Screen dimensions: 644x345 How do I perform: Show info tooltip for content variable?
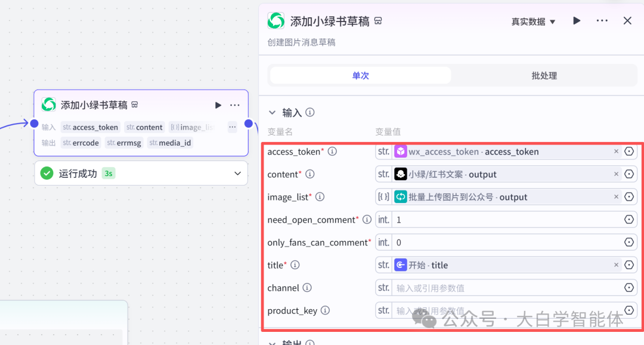pos(310,174)
